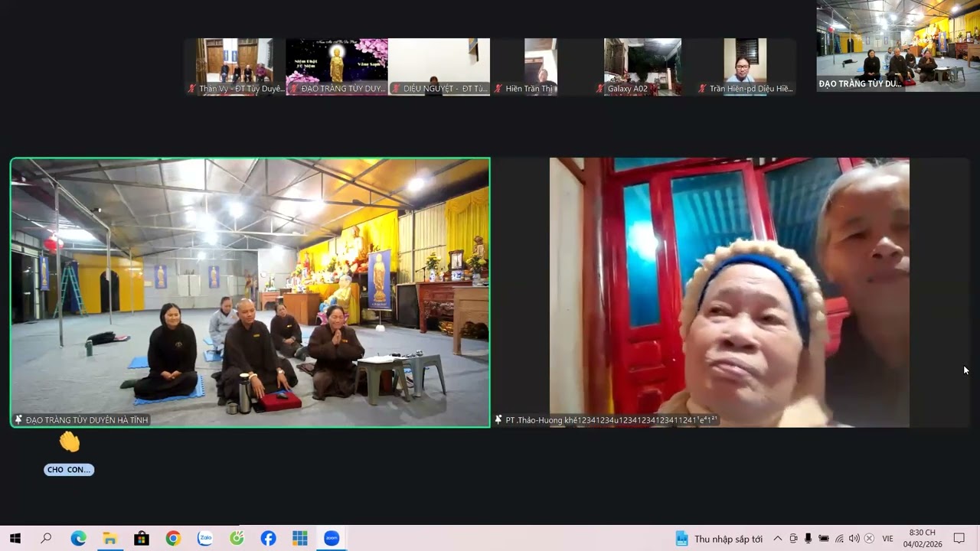Click muted mic icon on Trần Hiền-pd thumbnail
The height and width of the screenshot is (551, 980).
702,89
